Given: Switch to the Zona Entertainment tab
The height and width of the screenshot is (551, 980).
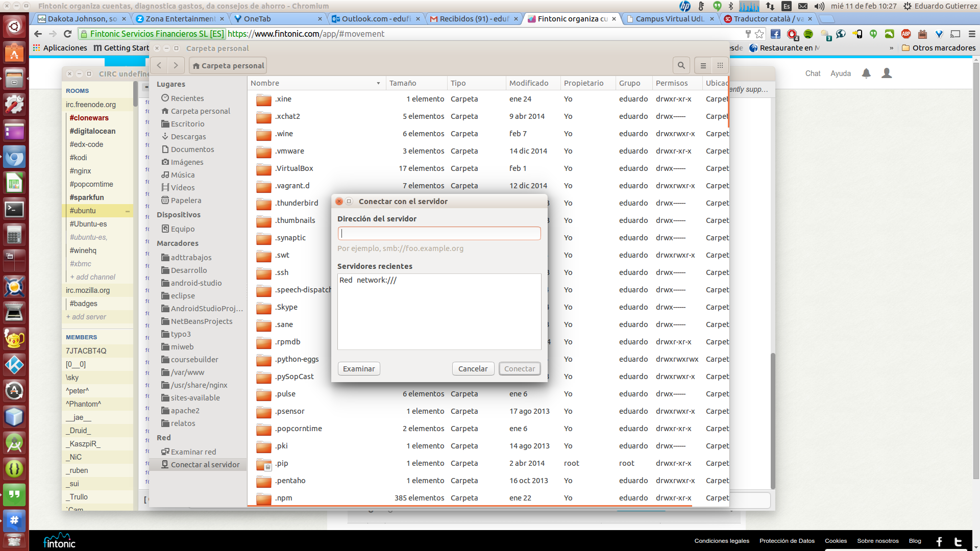Looking at the screenshot, I should tap(180, 19).
